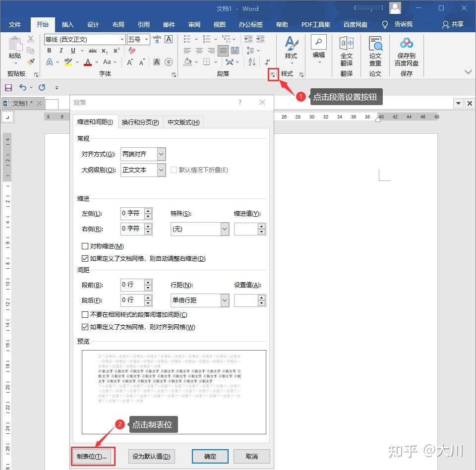Click the sort A-Z icon
The height and width of the screenshot is (470, 476).
[252, 62]
